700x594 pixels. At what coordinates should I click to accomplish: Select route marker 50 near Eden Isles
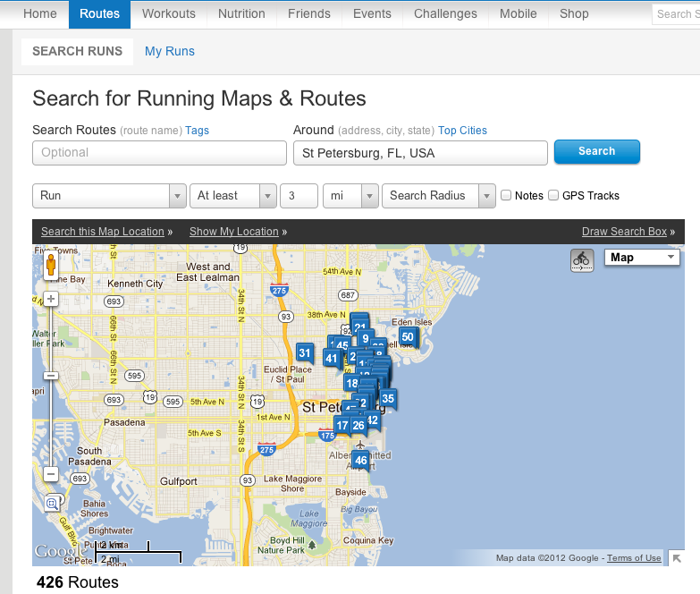408,336
